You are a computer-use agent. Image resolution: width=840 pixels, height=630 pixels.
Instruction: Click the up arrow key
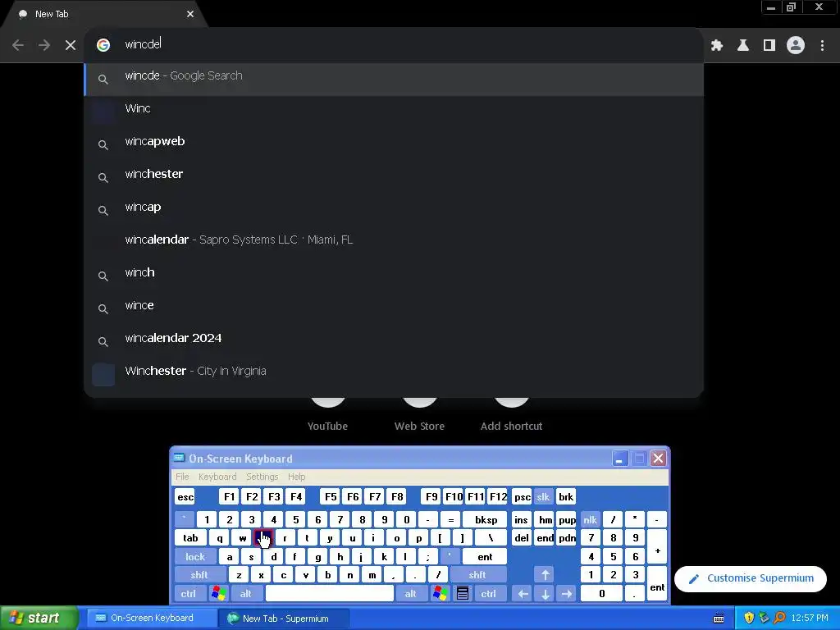pyautogui.click(x=545, y=575)
